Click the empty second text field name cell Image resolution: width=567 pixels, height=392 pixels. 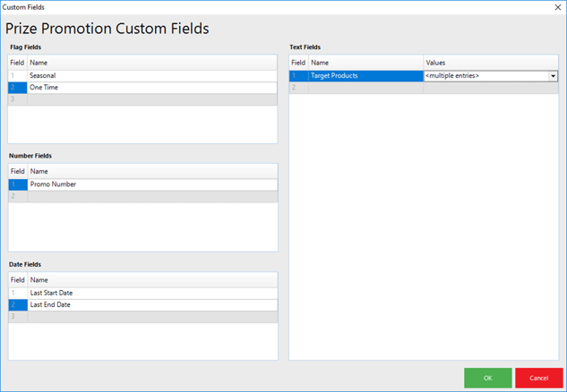(x=365, y=88)
